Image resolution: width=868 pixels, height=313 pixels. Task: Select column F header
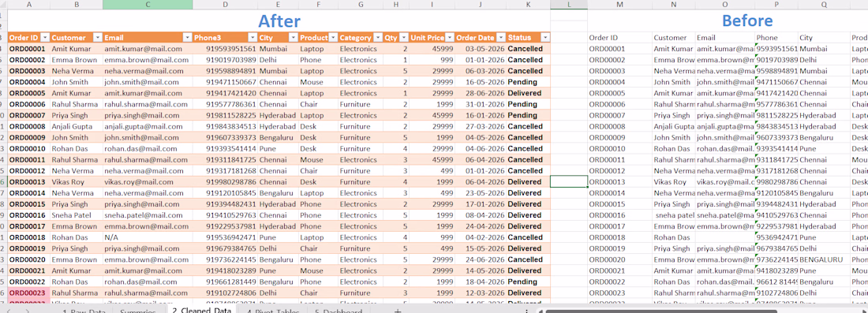point(319,5)
